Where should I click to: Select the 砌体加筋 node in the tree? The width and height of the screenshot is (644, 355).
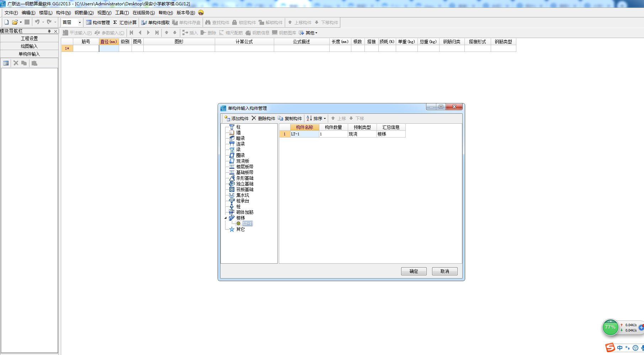click(245, 212)
